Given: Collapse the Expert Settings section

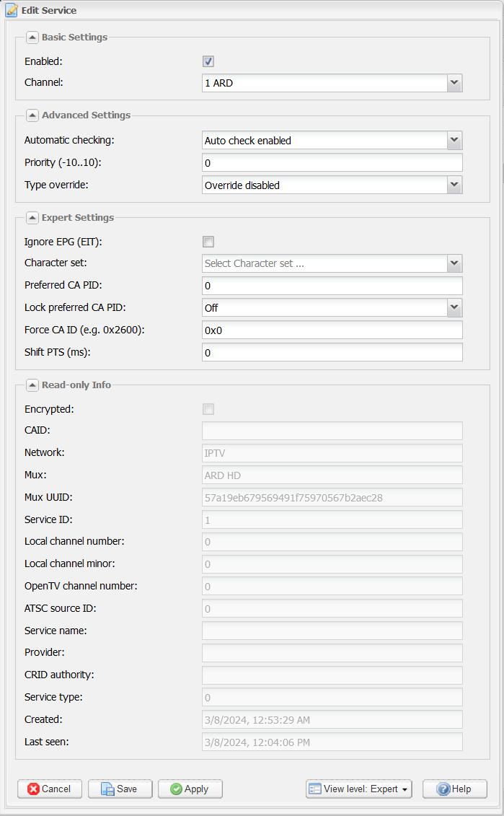Looking at the screenshot, I should [x=32, y=218].
